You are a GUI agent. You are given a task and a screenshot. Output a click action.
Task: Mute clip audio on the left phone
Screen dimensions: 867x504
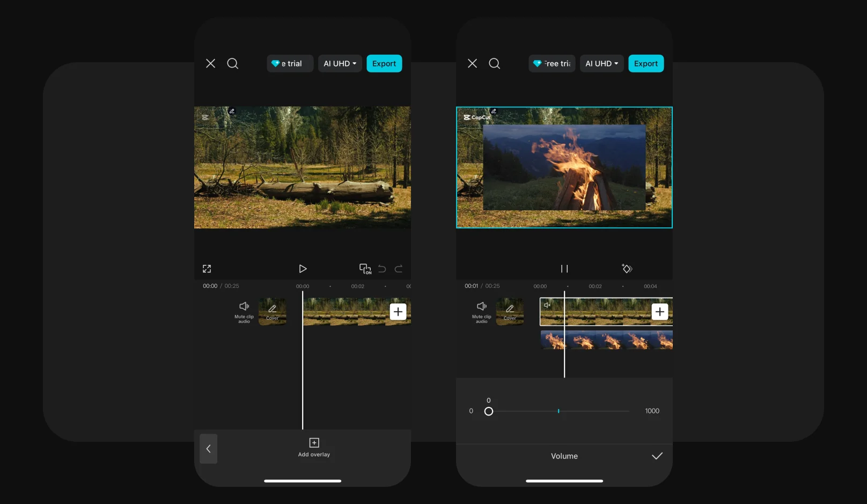244,312
